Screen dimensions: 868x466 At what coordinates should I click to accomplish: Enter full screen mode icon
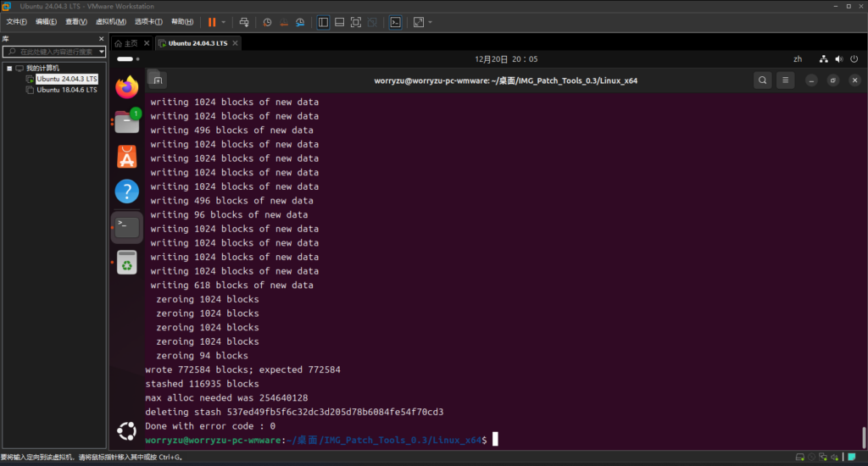point(356,22)
